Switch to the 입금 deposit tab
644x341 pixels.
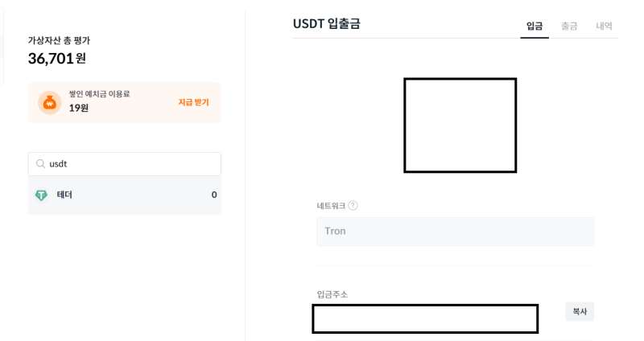[535, 26]
